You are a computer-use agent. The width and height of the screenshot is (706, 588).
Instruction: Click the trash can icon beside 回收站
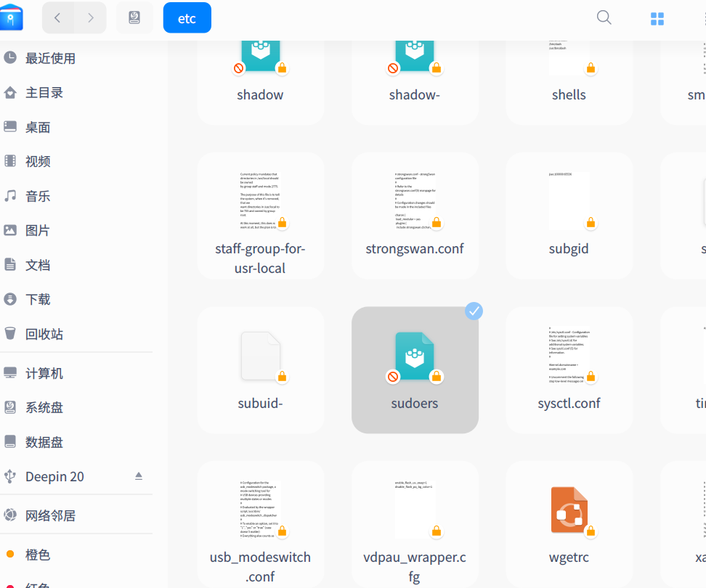tap(10, 333)
